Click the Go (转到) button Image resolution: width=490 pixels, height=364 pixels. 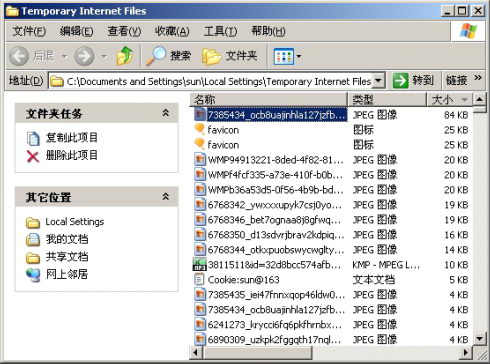413,81
